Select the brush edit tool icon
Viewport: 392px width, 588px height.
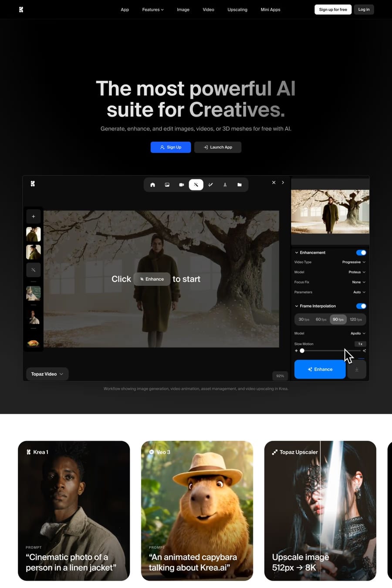coord(211,185)
